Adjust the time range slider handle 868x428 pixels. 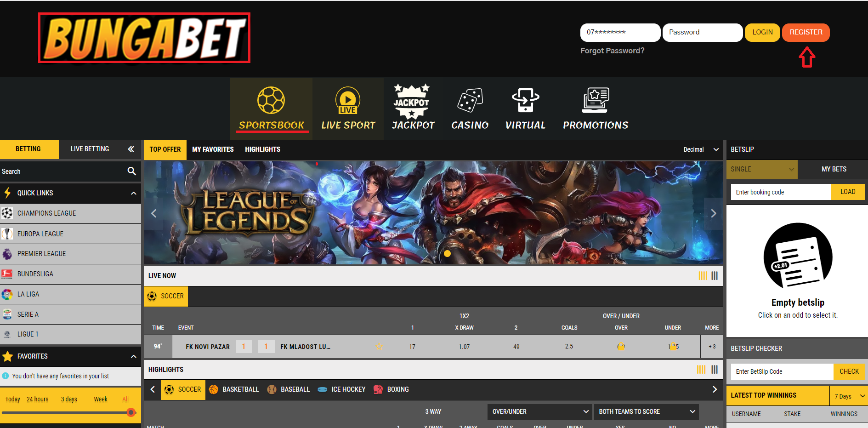(131, 412)
